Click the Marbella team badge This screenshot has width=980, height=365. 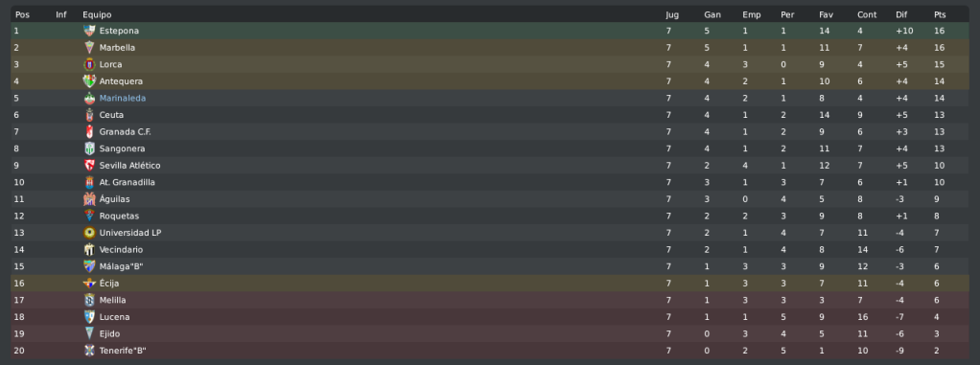pos(89,47)
